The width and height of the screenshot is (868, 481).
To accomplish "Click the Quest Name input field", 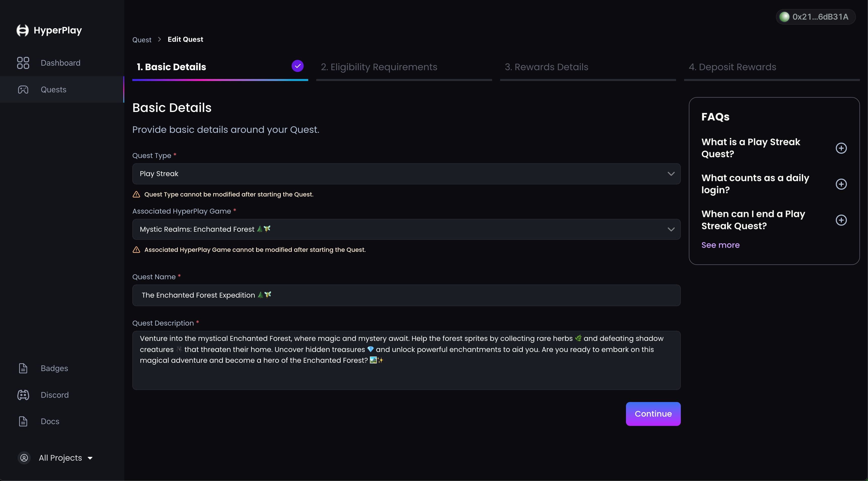I will coord(406,295).
